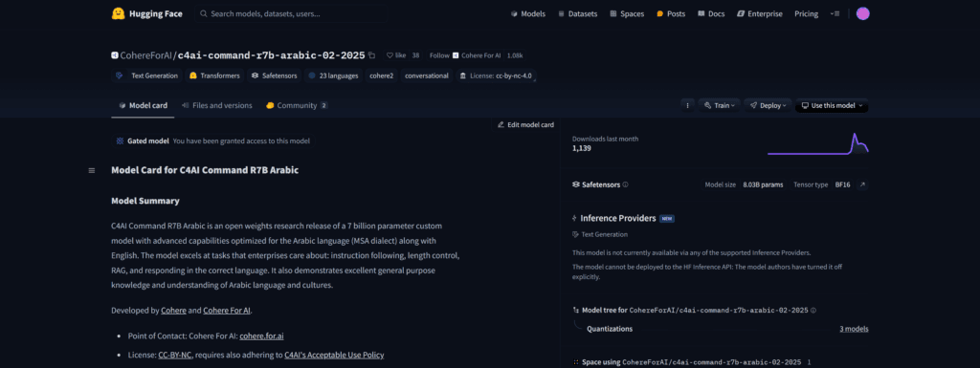The height and width of the screenshot is (368, 980).
Task: Go to the Posts section
Action: click(x=671, y=13)
